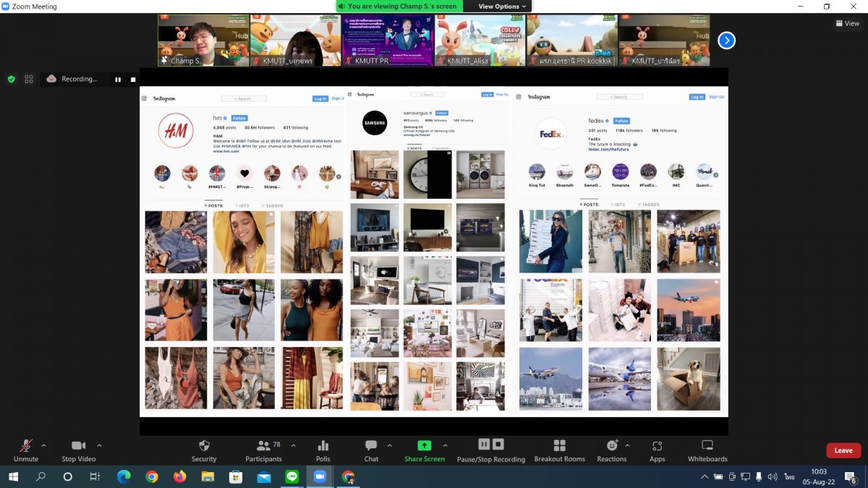Viewport: 868px width, 488px height.
Task: Select KMUTT_Alisa video thumbnail
Action: tap(480, 40)
